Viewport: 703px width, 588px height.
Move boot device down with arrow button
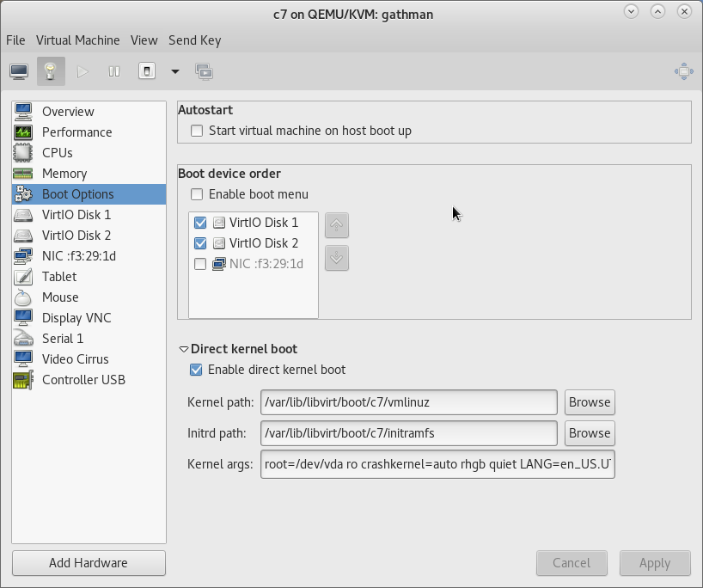point(337,257)
